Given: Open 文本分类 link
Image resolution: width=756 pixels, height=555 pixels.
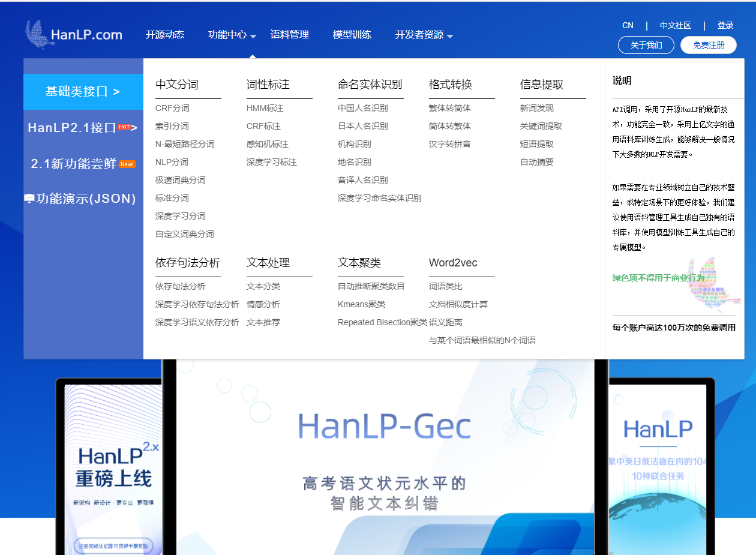Looking at the screenshot, I should [x=263, y=286].
